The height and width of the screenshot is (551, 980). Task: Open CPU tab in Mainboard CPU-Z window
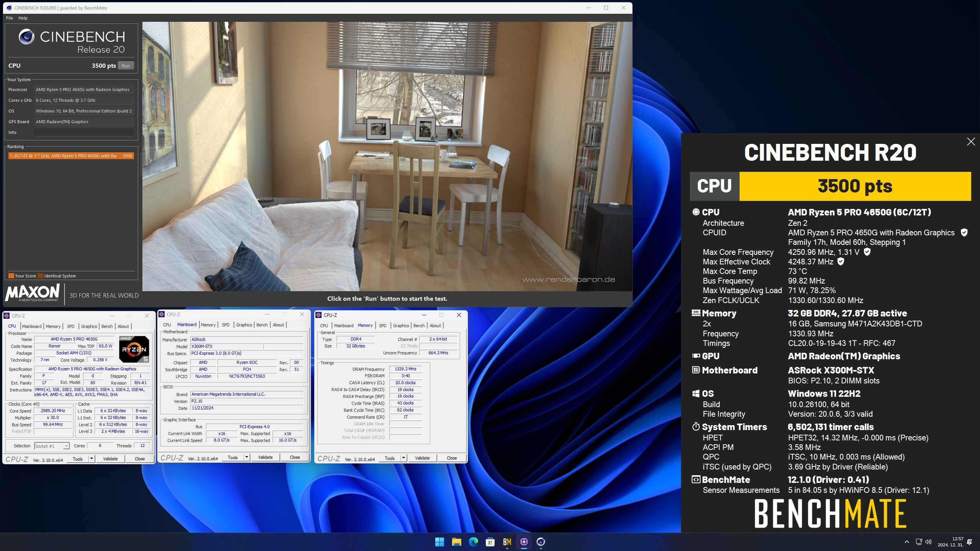click(167, 325)
